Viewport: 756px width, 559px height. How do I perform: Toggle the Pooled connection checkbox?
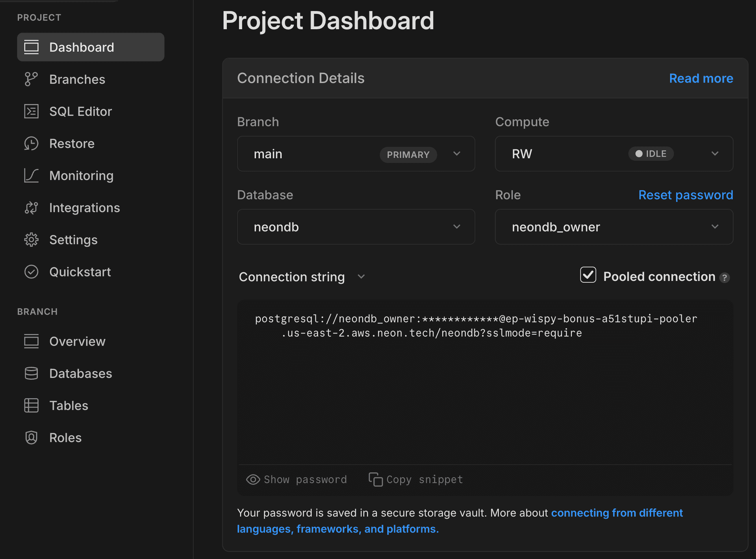click(588, 275)
